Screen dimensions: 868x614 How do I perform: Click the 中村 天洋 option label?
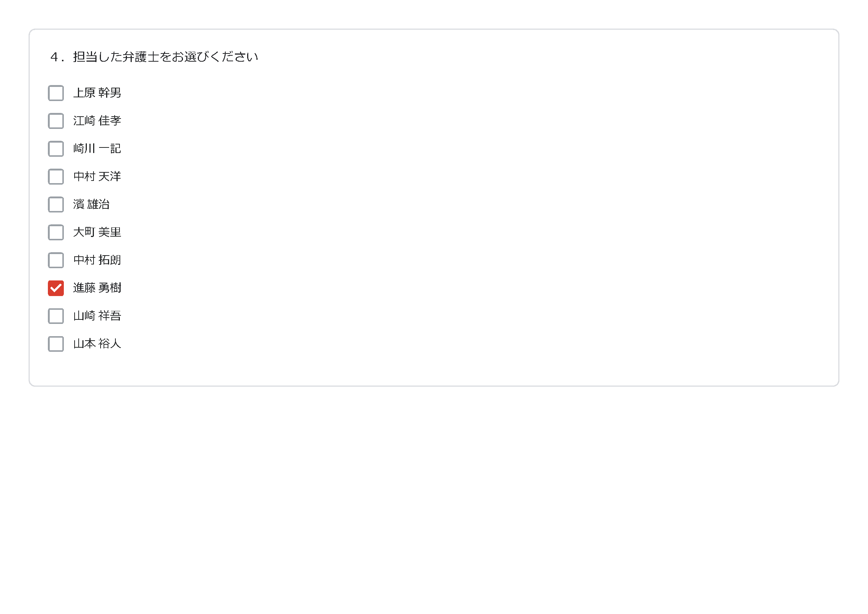[x=97, y=177]
